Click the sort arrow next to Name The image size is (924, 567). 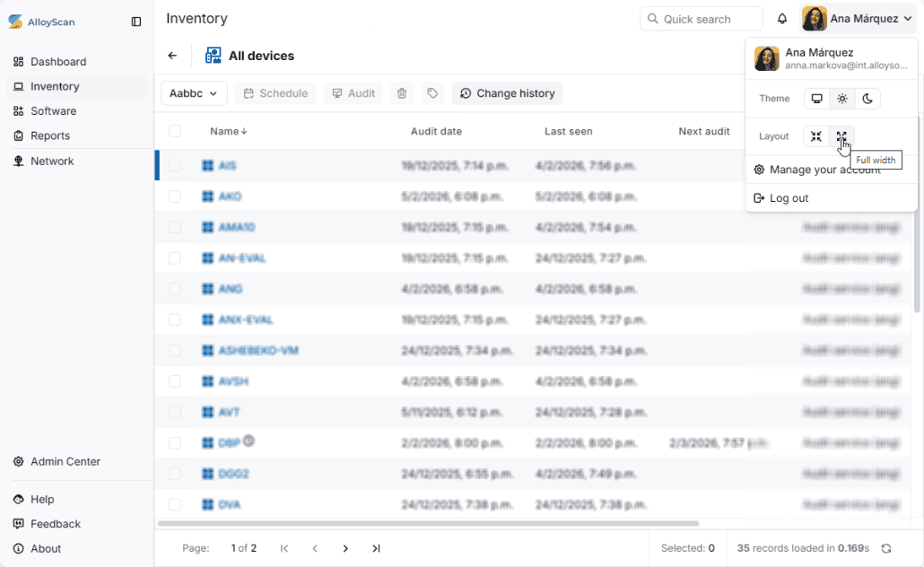point(244,132)
